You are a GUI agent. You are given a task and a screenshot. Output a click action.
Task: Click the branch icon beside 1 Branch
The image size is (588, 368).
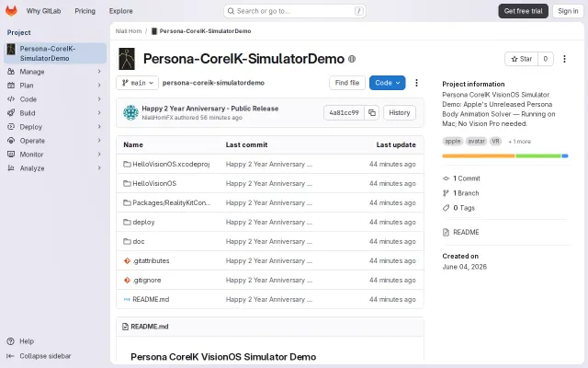(x=446, y=193)
